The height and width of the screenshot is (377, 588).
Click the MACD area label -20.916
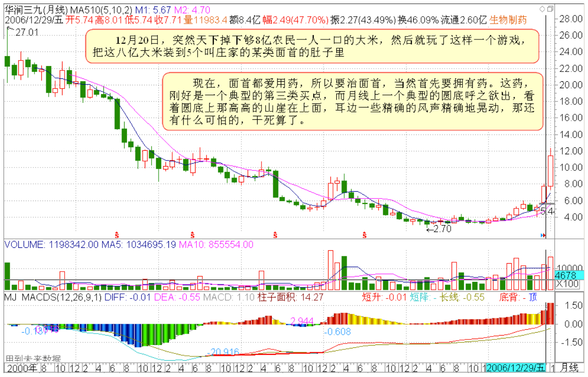(x=224, y=352)
